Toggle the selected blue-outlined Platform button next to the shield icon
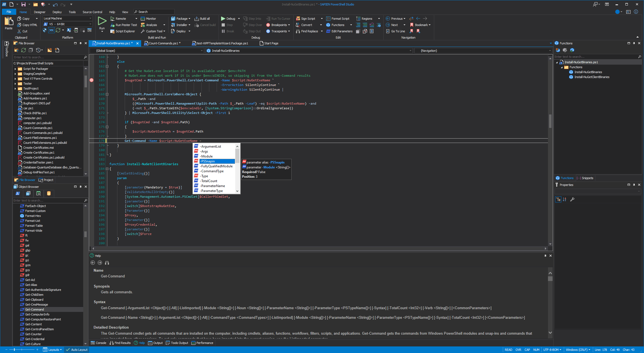 (51, 30)
